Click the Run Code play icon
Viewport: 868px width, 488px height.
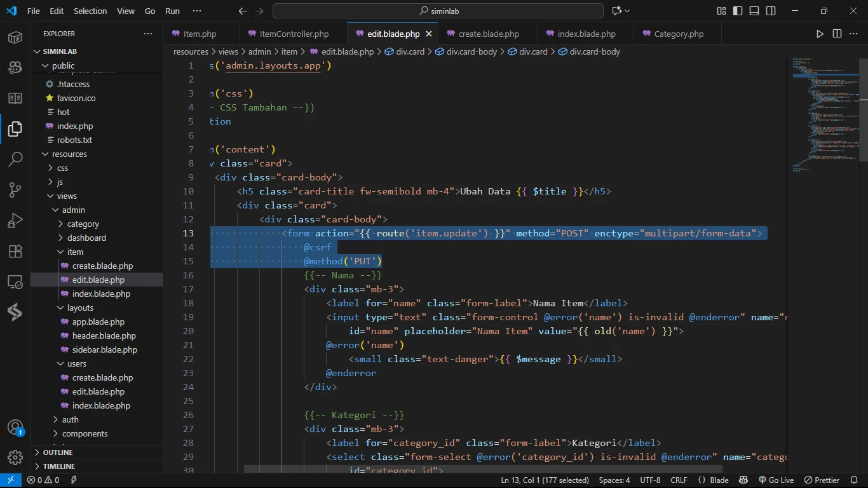(x=820, y=34)
